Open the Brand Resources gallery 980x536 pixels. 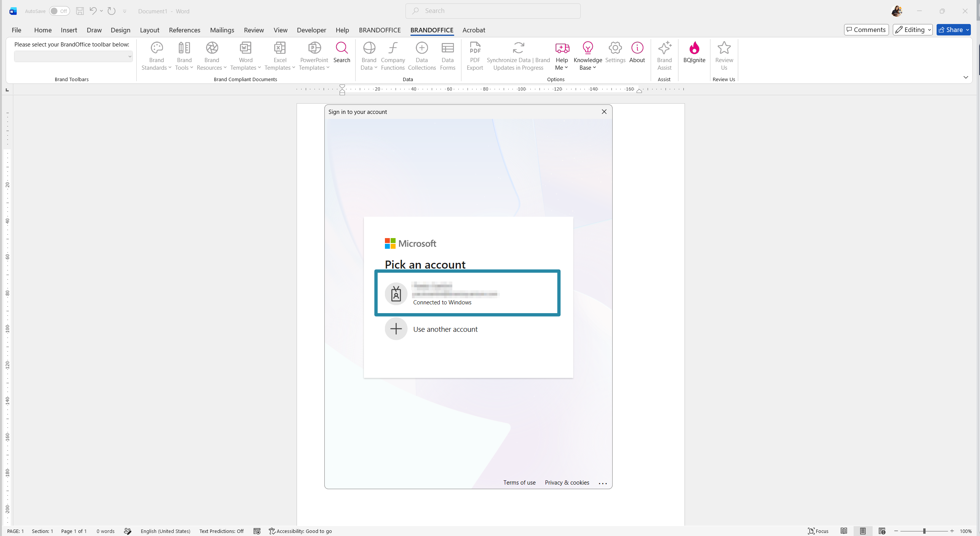pos(212,56)
